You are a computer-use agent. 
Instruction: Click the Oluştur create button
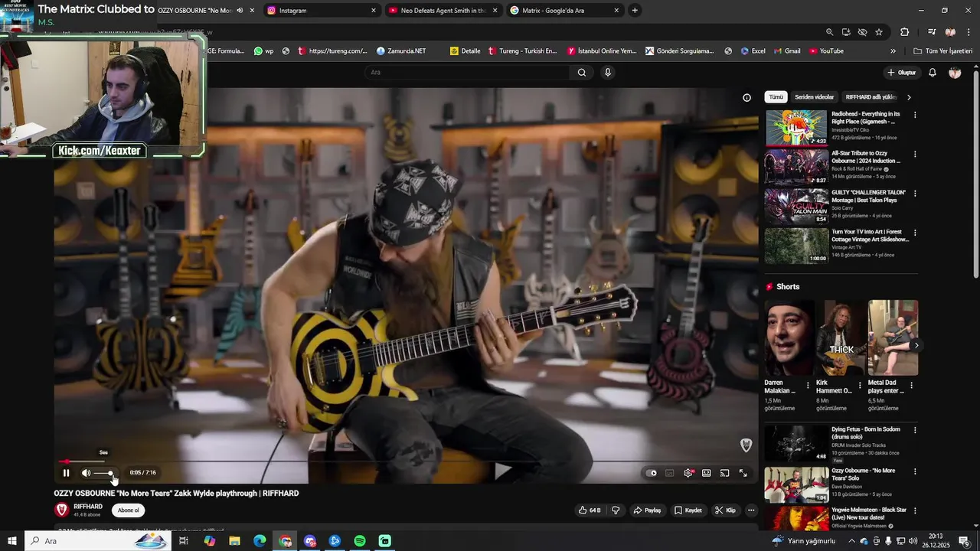click(902, 72)
